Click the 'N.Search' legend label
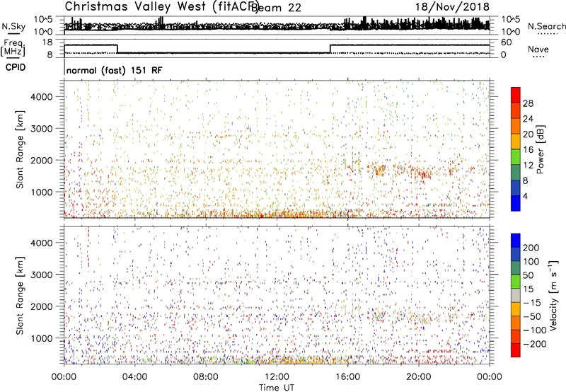 546,26
